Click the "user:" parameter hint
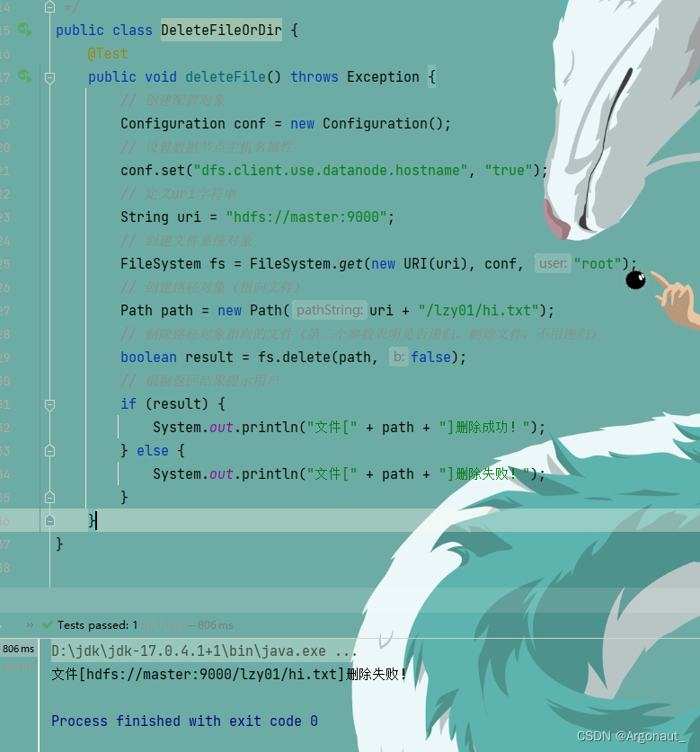 pos(553,263)
